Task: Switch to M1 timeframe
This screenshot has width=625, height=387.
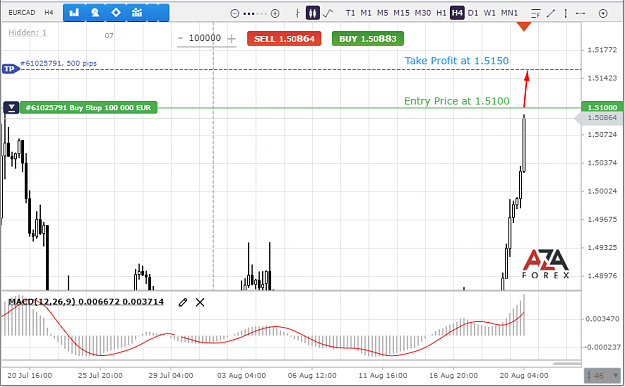Action: tap(366, 13)
